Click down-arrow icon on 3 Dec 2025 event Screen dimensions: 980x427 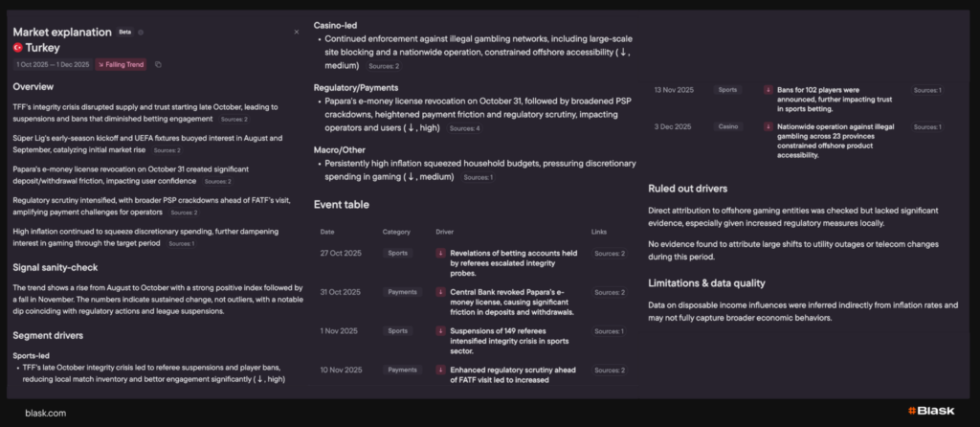click(x=768, y=126)
